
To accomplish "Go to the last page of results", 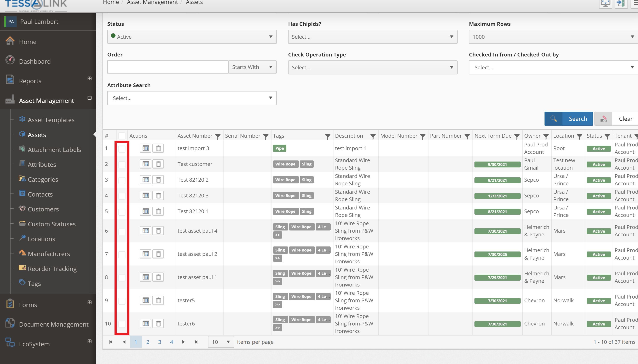I will pyautogui.click(x=196, y=342).
